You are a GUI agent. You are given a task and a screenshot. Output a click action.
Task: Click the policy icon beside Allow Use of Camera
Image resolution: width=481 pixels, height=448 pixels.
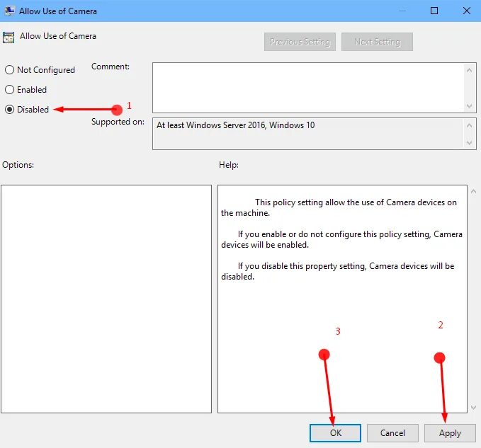(9, 38)
